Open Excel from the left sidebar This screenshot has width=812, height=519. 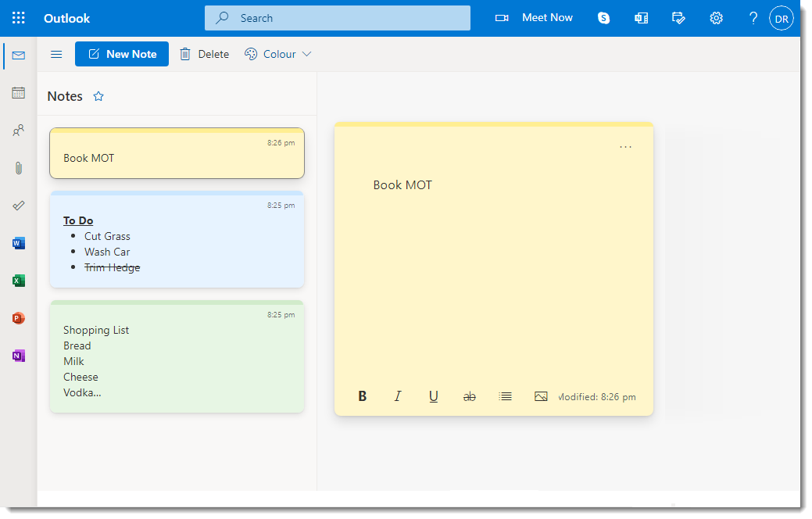[18, 280]
